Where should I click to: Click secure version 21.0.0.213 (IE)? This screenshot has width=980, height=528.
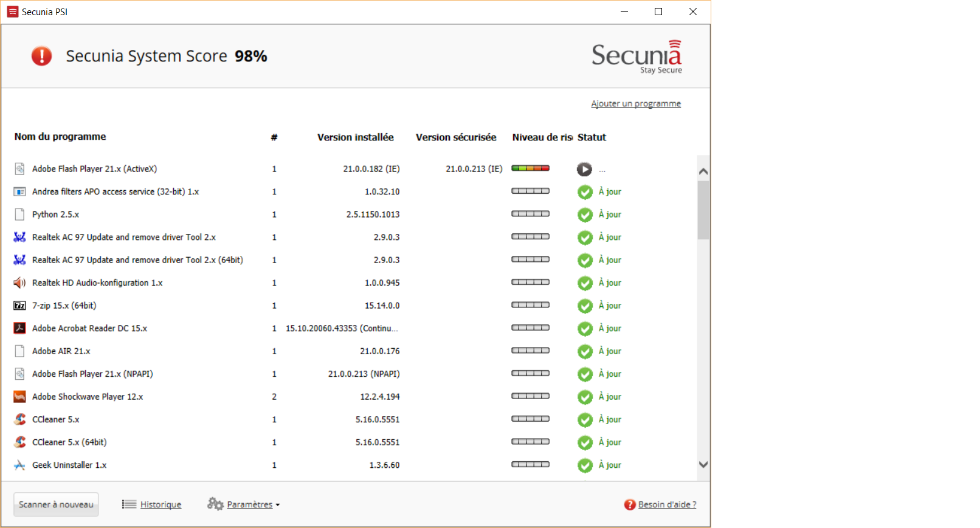tap(474, 169)
